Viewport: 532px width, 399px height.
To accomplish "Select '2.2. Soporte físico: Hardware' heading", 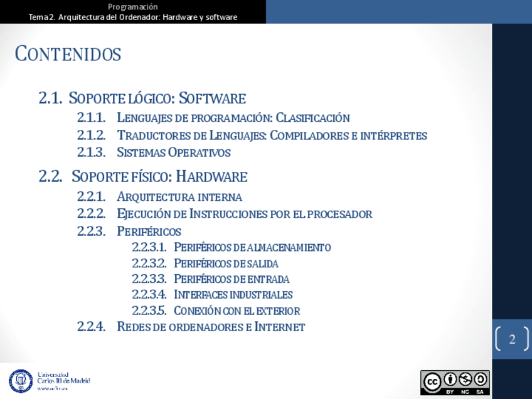I will pos(143,176).
